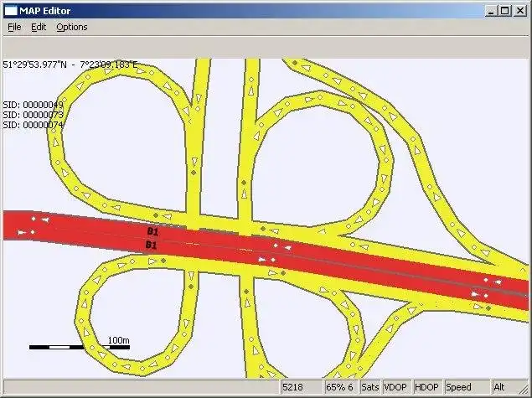The image size is (532, 398).
Task: Open the Options menu
Action: tap(71, 27)
